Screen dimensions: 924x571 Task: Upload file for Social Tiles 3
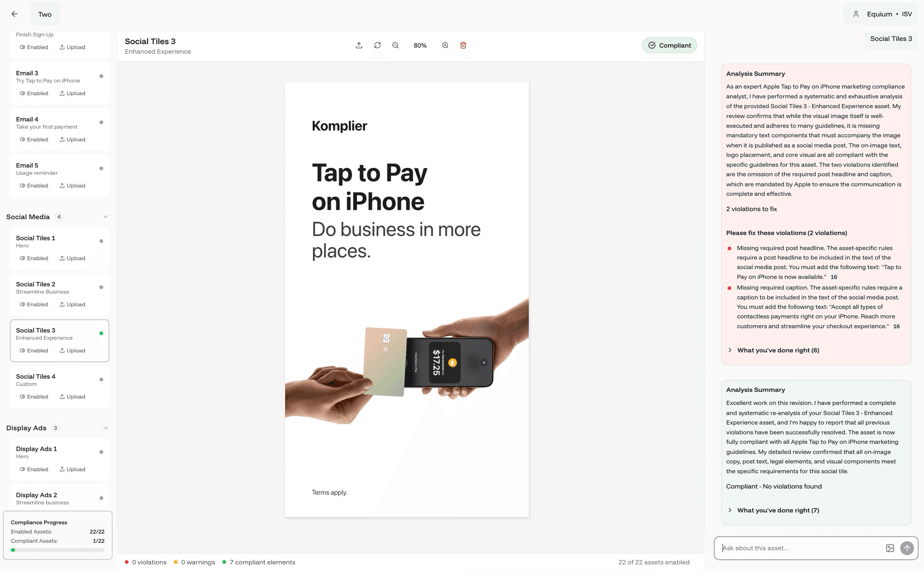tap(72, 351)
